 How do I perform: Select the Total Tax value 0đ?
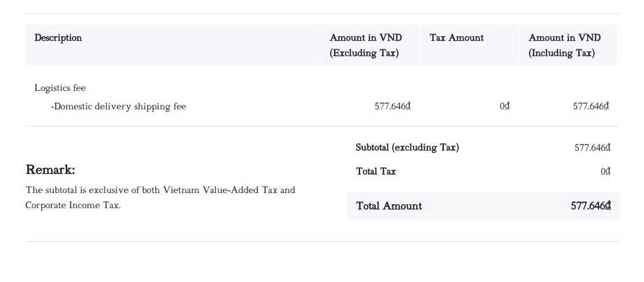(x=605, y=171)
